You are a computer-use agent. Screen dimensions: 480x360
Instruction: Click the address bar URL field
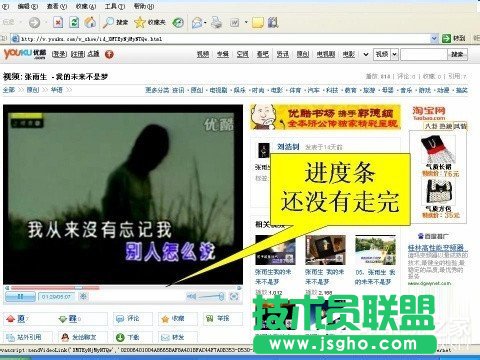pos(220,39)
